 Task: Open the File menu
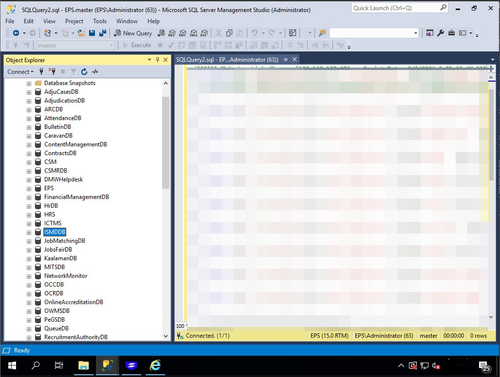[10, 21]
